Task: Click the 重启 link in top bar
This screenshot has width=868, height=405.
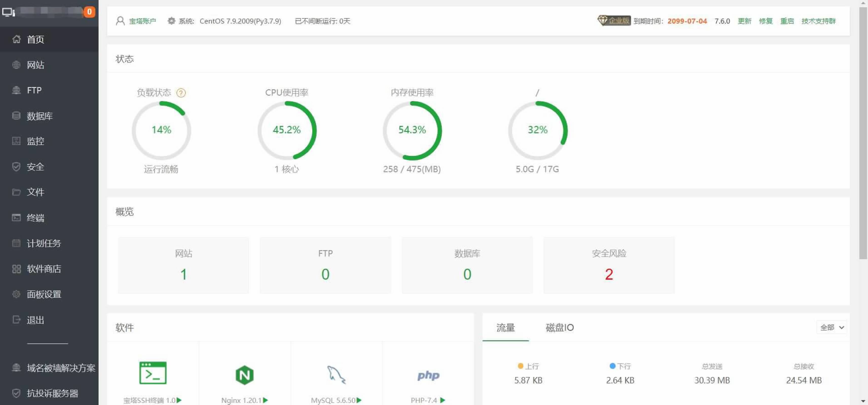Action: click(x=787, y=21)
